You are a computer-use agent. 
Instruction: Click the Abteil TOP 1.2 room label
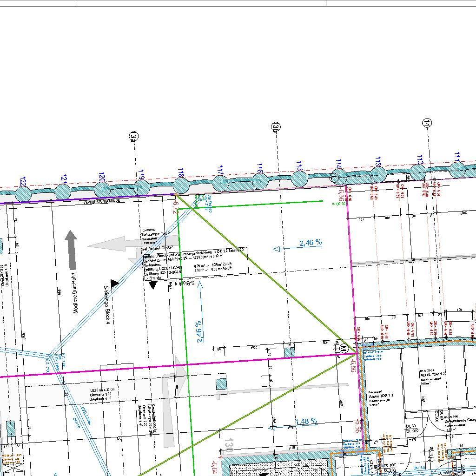pyautogui.click(x=432, y=374)
